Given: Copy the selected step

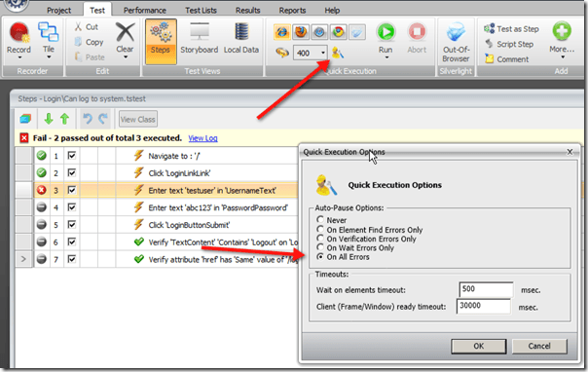Looking at the screenshot, I should [x=89, y=42].
